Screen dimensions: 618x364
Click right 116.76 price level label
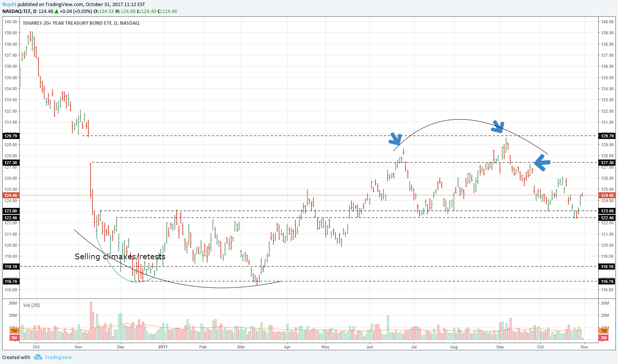[607, 281]
